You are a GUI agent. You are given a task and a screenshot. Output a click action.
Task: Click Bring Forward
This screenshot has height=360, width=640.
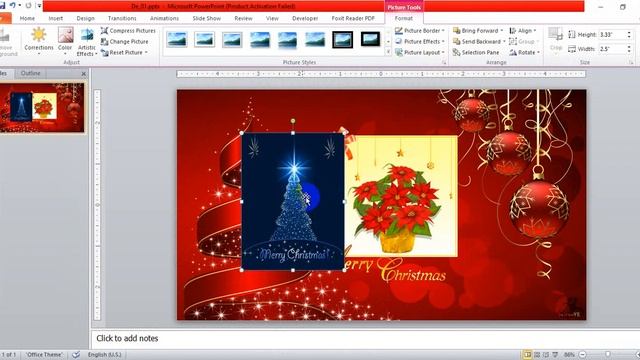point(478,31)
